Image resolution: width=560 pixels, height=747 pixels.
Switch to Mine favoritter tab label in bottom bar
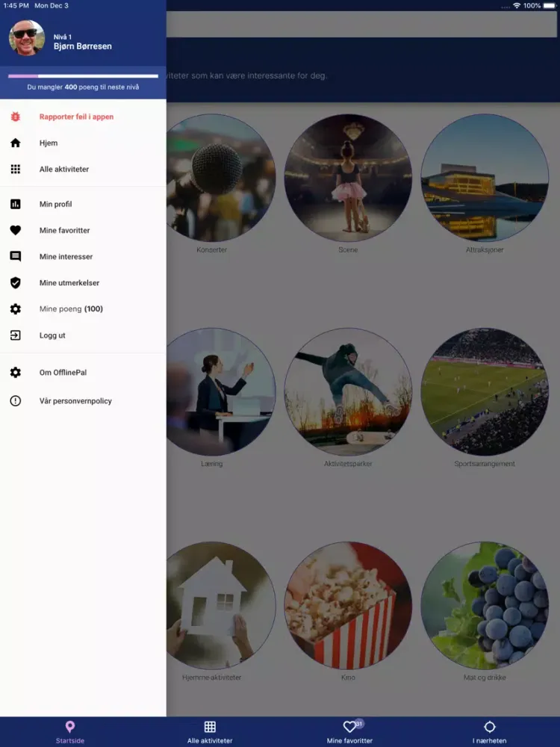349,741
